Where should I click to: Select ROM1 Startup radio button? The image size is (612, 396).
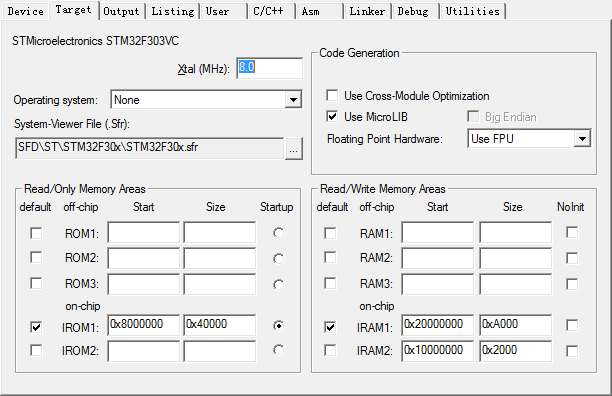point(278,233)
